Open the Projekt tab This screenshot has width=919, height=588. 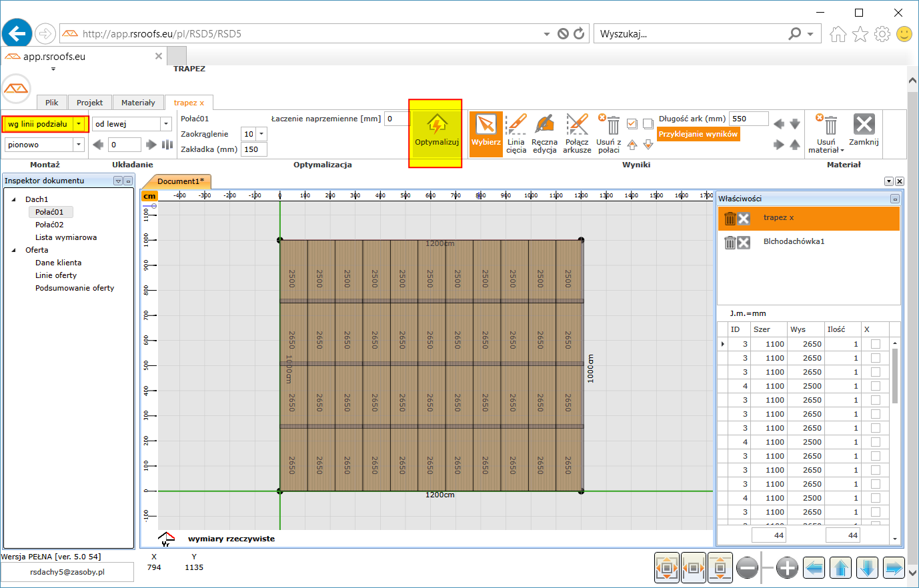tap(89, 103)
